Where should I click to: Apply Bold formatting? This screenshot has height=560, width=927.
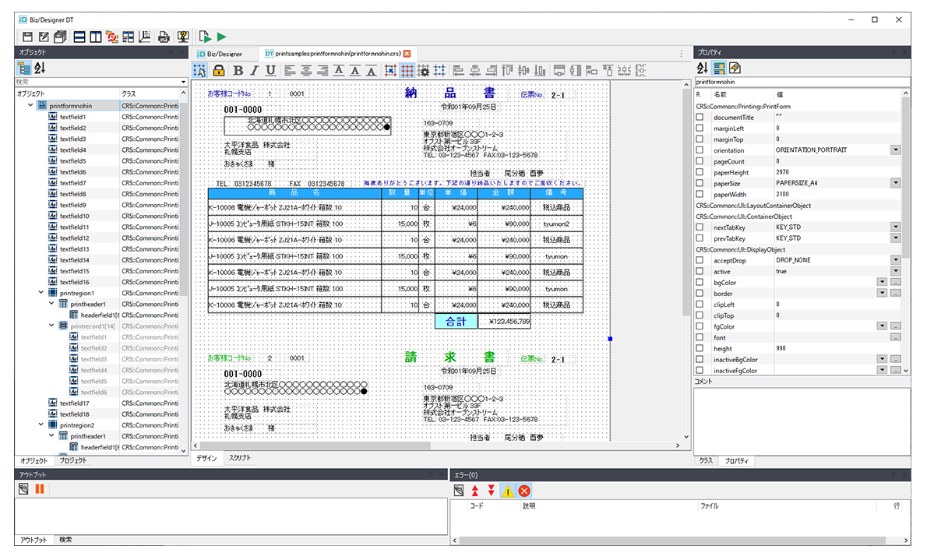pyautogui.click(x=238, y=70)
